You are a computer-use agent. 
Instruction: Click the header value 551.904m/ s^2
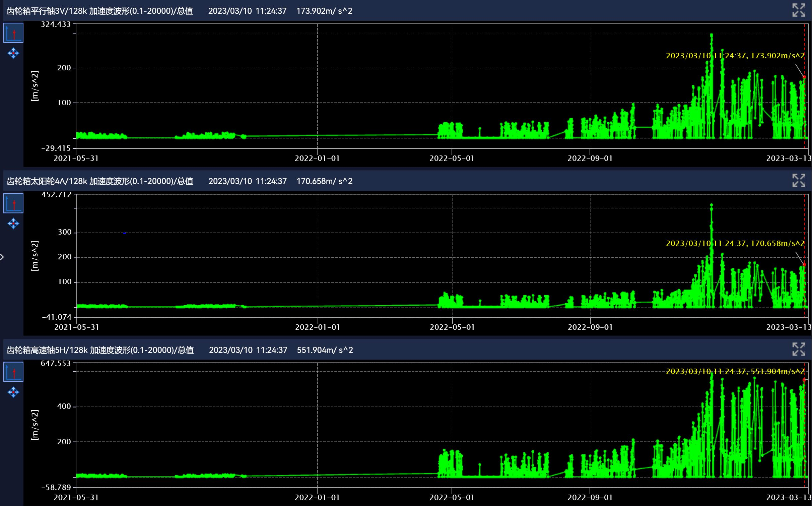click(x=325, y=350)
